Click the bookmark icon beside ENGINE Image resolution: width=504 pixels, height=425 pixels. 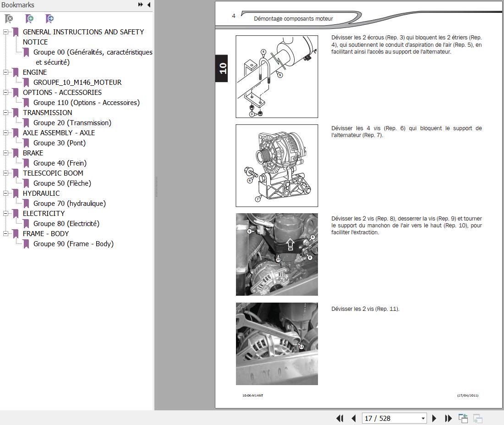tap(16, 72)
